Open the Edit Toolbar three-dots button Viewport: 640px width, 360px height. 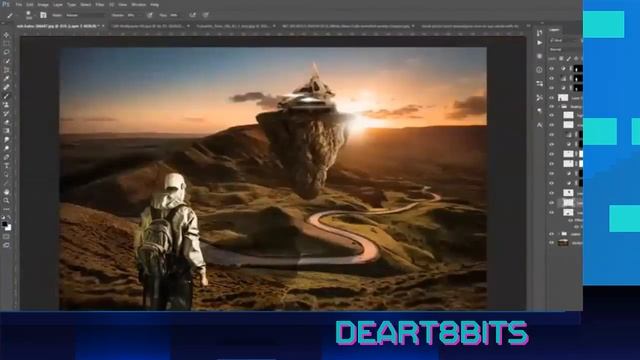click(6, 209)
